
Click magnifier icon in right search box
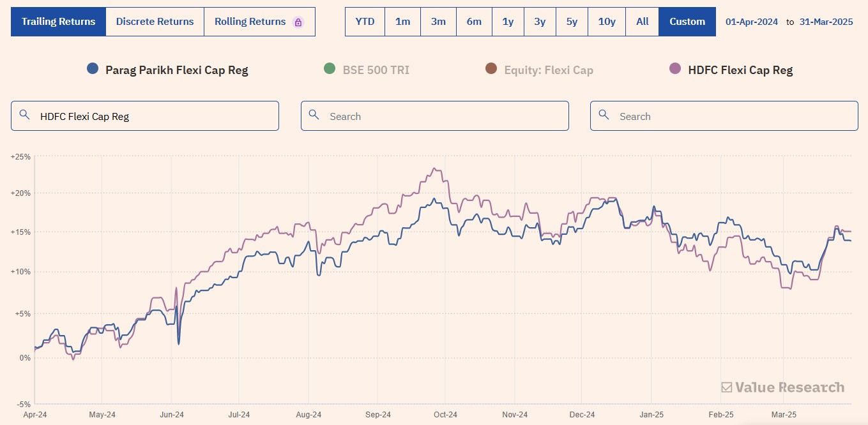(604, 115)
